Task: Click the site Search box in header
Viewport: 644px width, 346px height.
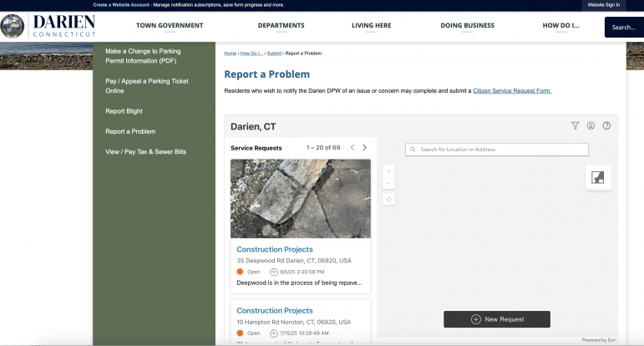Action: tap(624, 27)
